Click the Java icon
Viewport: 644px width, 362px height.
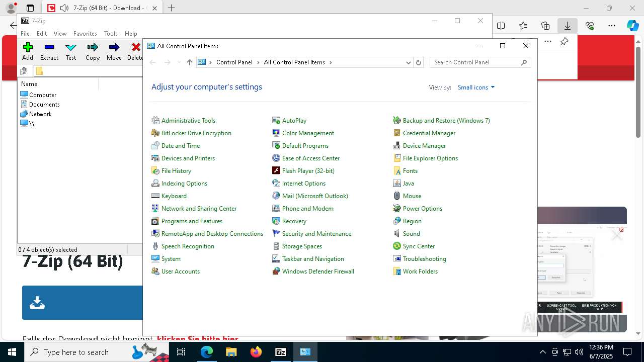(397, 184)
